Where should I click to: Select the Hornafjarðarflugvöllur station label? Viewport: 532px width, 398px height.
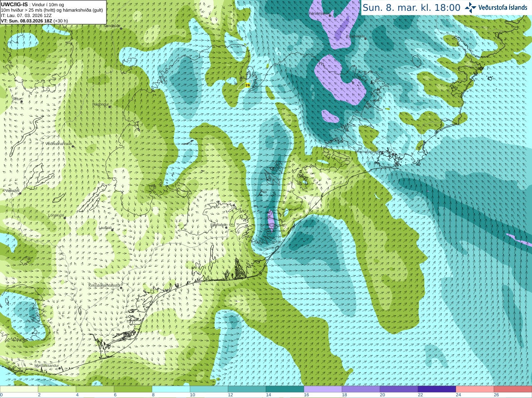pyautogui.click(x=374, y=152)
